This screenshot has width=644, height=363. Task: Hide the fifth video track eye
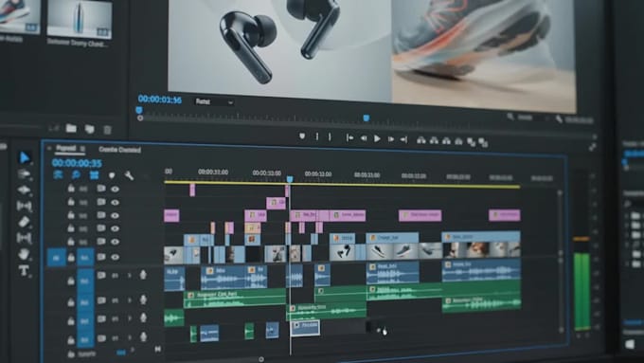(115, 242)
